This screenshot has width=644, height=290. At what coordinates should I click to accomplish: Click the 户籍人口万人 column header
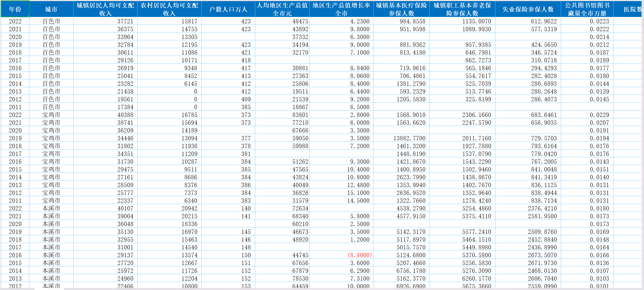pyautogui.click(x=228, y=9)
